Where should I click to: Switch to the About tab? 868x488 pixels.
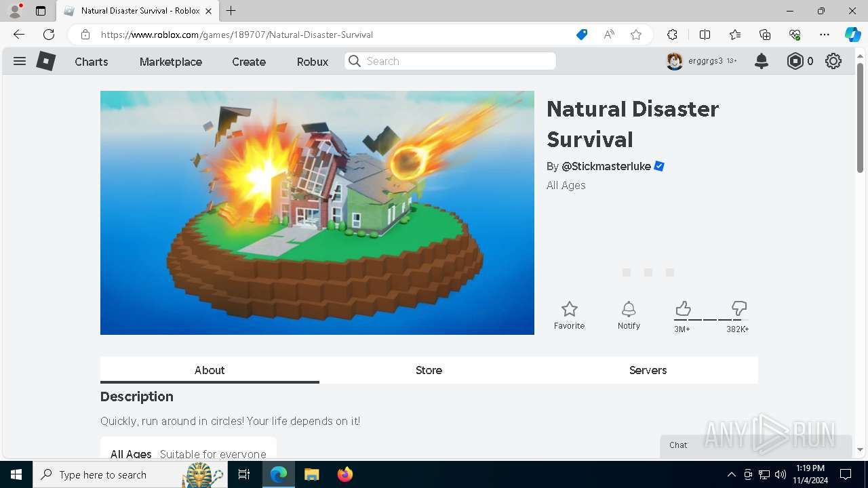(210, 370)
